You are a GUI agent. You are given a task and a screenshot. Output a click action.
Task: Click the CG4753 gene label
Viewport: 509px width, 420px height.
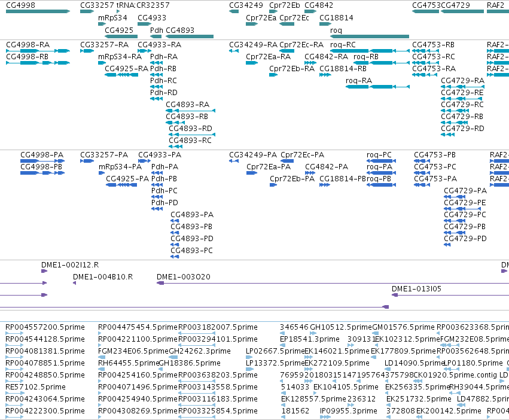(426, 5)
